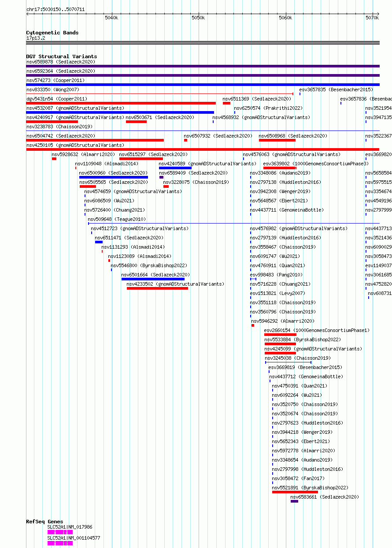The image size is (392, 548).
Task: Select nsv6507932 (Sedlazeck2020) label
Action: (x=218, y=136)
